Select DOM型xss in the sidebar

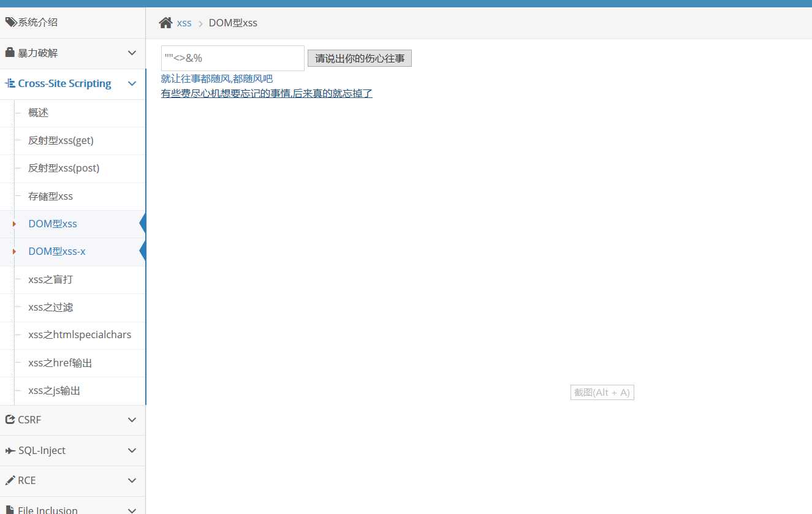pos(73,224)
